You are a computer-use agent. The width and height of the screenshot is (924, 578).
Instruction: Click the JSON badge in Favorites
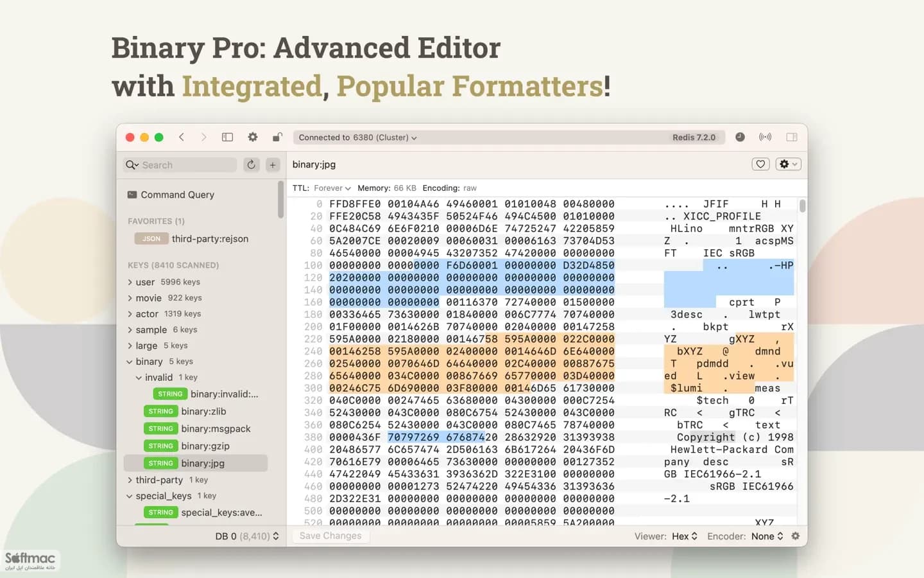[x=151, y=239]
